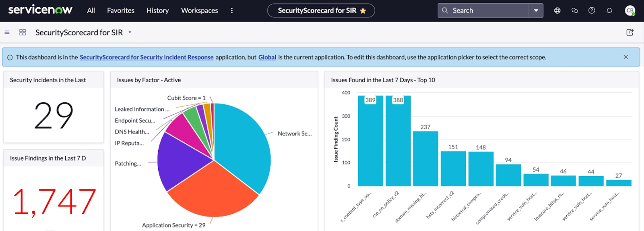Image resolution: width=644 pixels, height=231 pixels.
Task: Open the more menus vertical dots
Action: (232, 10)
